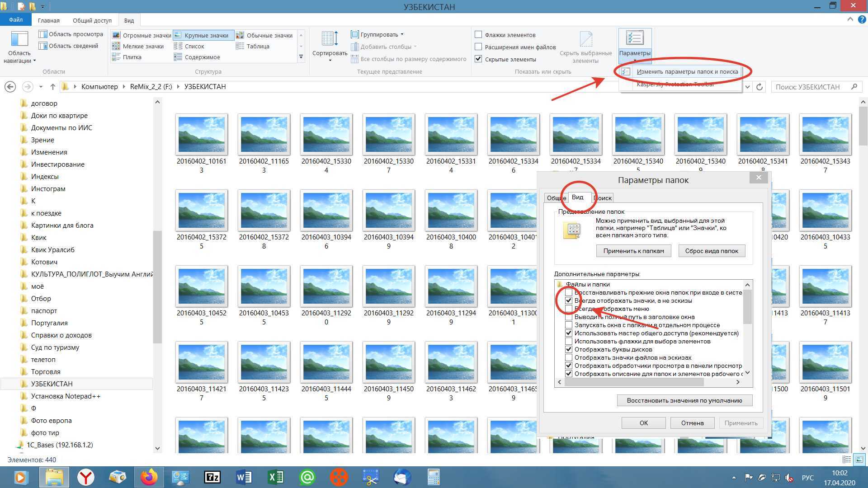Expand the address bar history dropdown
Viewport: 868px width, 488px height.
point(747,87)
